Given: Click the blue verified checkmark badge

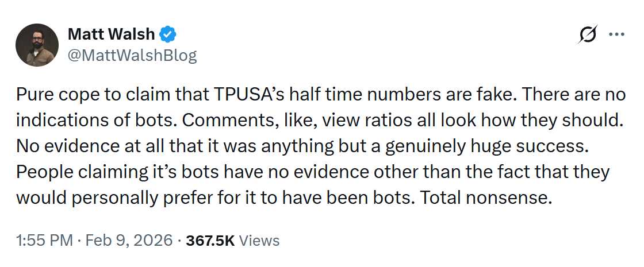Looking at the screenshot, I should [168, 34].
